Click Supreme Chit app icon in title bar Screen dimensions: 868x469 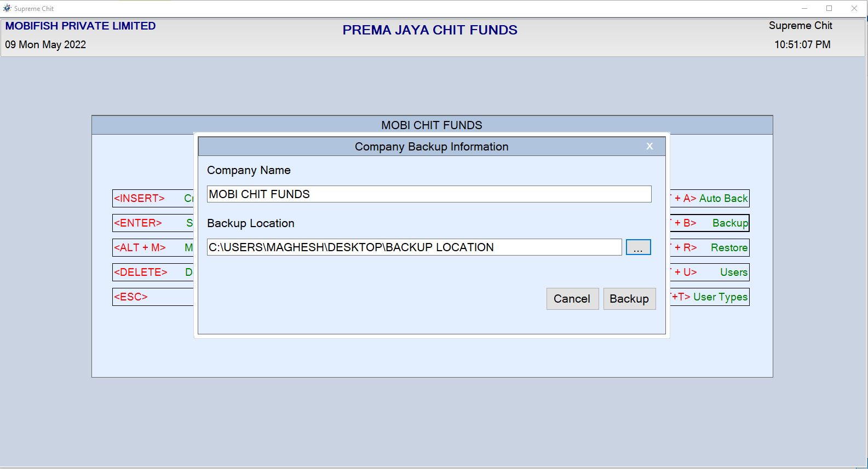click(7, 8)
